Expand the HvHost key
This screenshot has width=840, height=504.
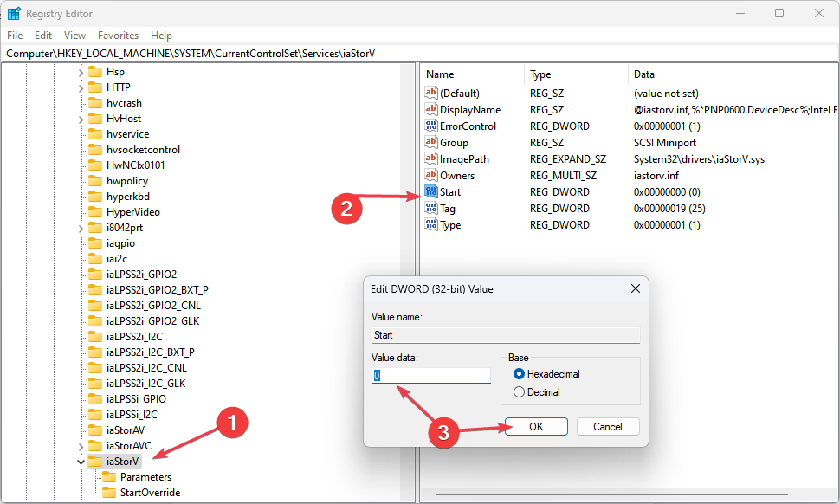[x=81, y=119]
